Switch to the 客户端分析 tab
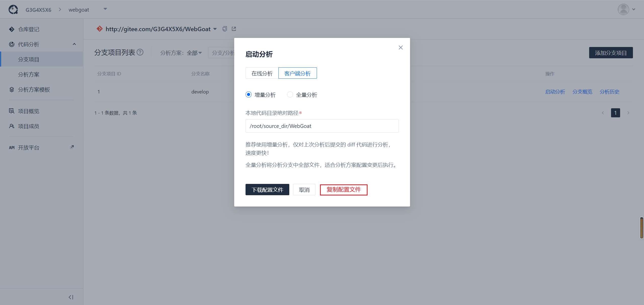This screenshot has width=644, height=305. [297, 73]
